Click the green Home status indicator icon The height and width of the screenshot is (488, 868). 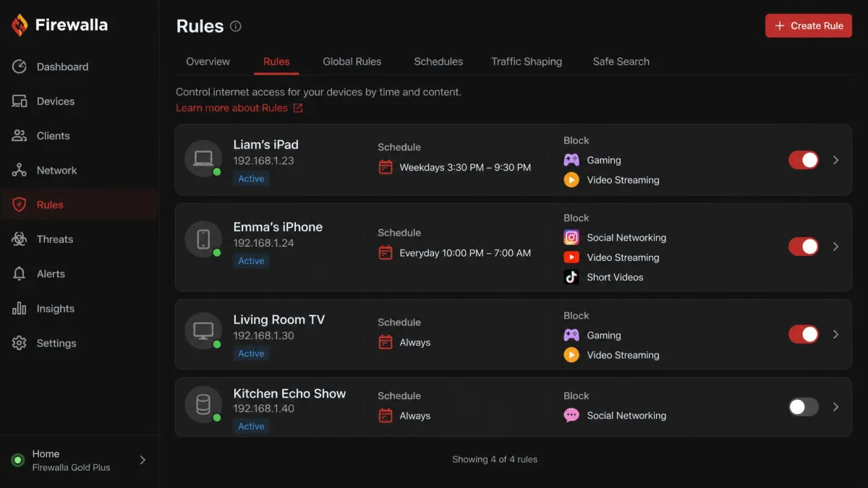click(x=18, y=461)
